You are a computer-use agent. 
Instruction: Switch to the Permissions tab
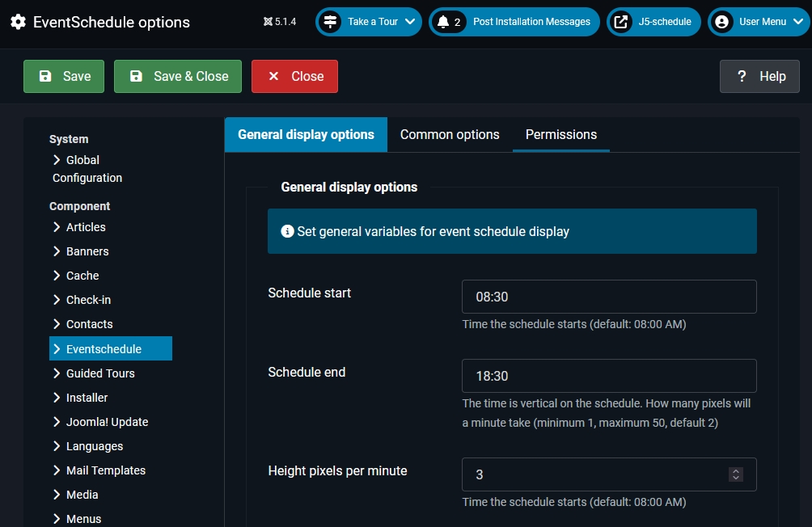(560, 134)
